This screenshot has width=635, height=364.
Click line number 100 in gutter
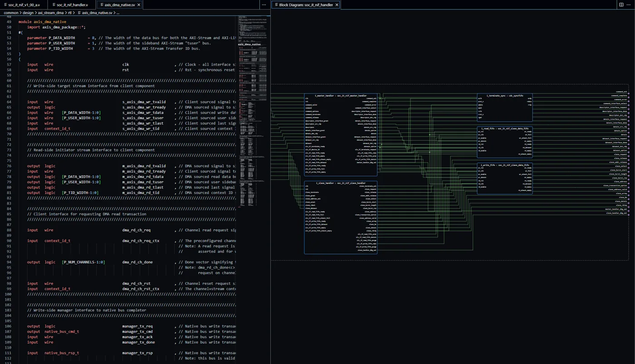click(x=8, y=294)
